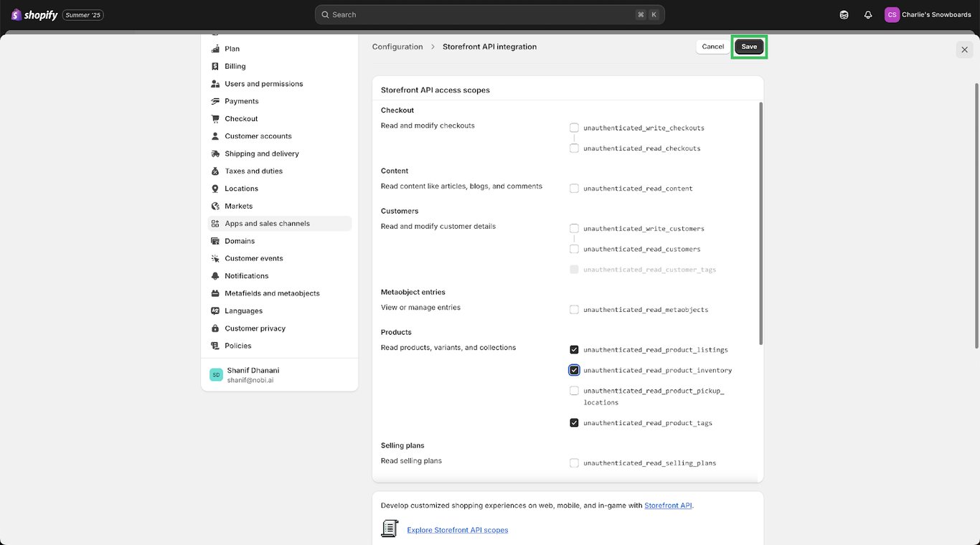This screenshot has height=545, width=980.
Task: Save the Storefront API scopes
Action: tap(749, 47)
